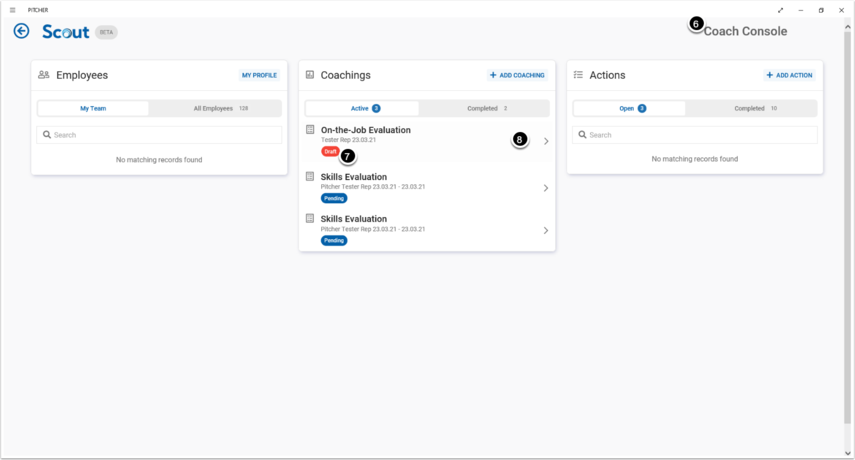This screenshot has height=460, width=855.
Task: Switch to the All Employees tab
Action: point(215,108)
